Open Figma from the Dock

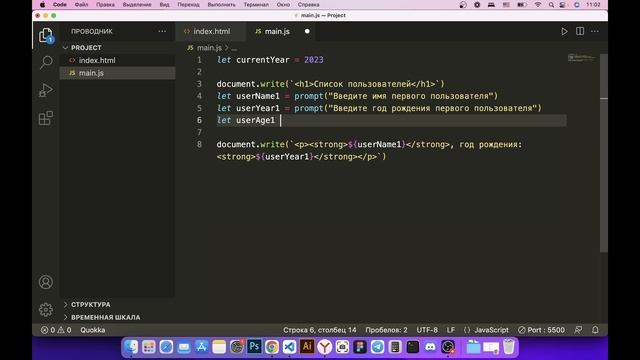(360, 347)
